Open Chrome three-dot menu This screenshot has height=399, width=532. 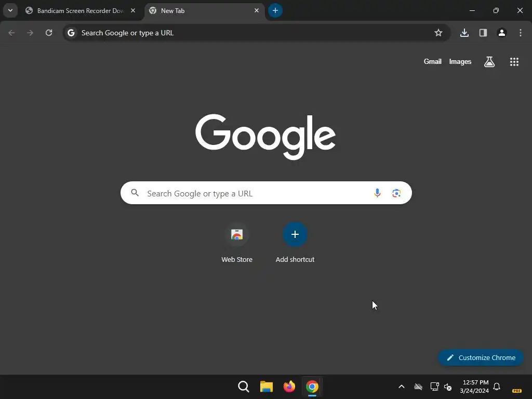[520, 33]
